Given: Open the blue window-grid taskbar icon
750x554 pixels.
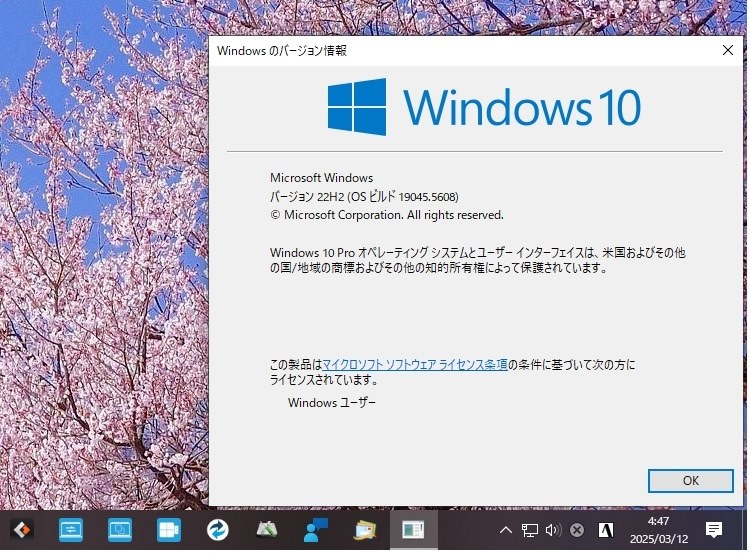Looking at the screenshot, I should point(169,532).
